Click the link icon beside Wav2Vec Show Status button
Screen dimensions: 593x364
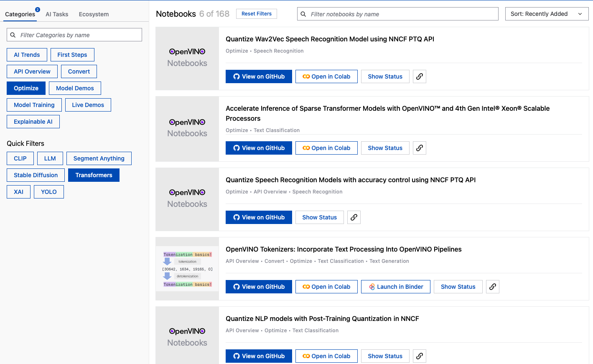tap(419, 76)
